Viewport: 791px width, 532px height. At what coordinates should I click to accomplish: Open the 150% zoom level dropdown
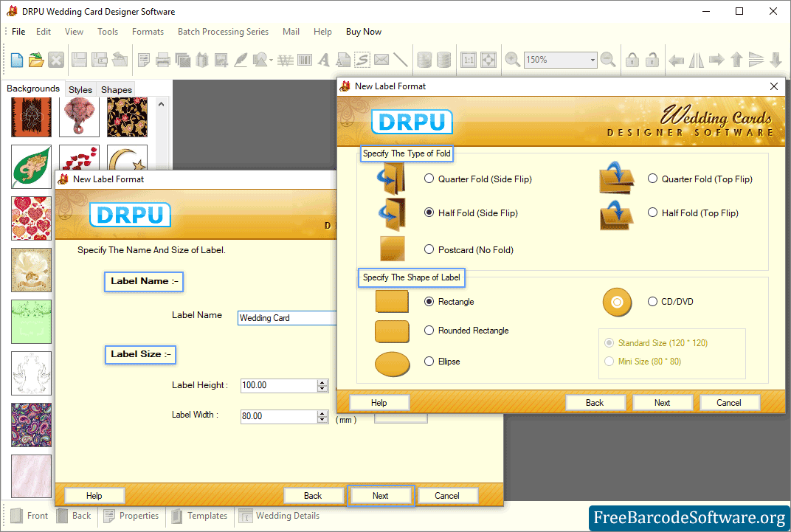tap(593, 60)
